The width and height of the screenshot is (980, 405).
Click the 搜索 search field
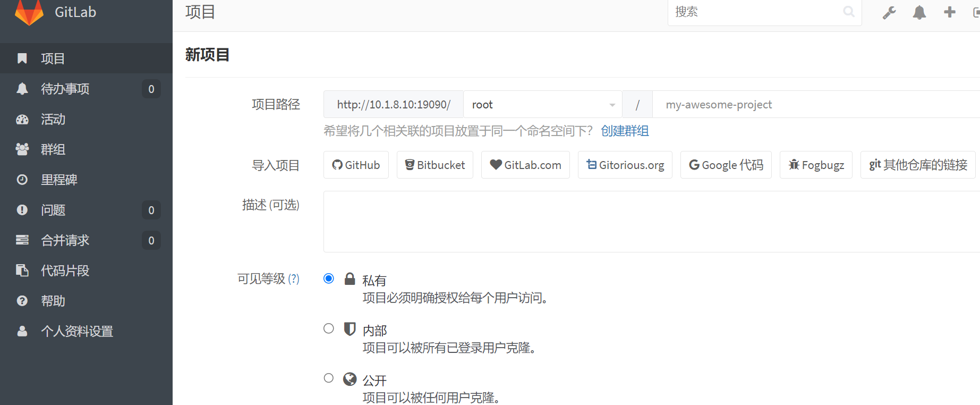(x=764, y=12)
